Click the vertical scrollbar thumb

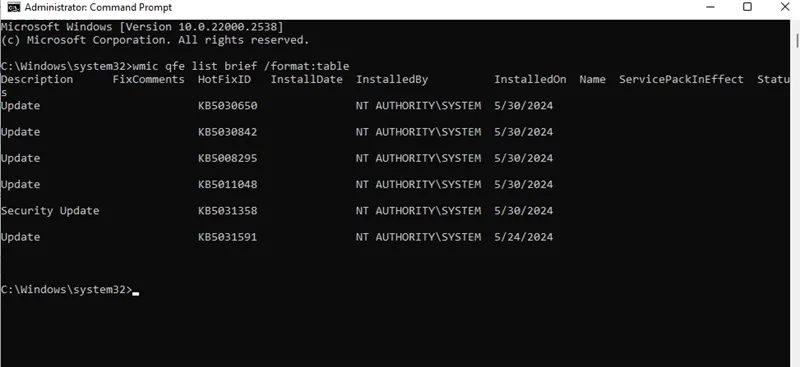pos(797,38)
